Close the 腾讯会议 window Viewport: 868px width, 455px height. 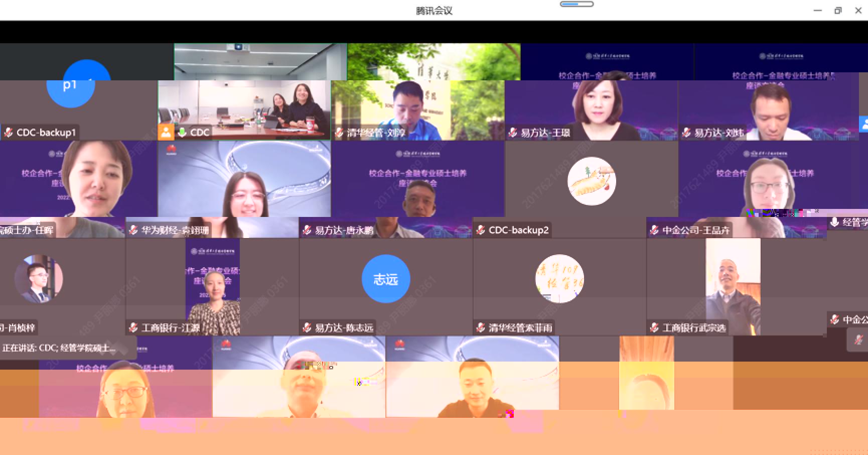click(858, 11)
